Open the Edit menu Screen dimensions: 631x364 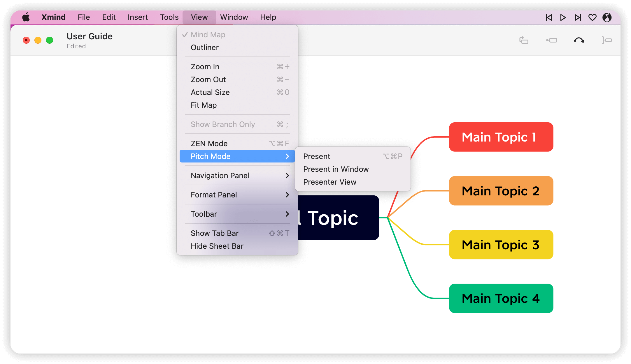click(109, 17)
